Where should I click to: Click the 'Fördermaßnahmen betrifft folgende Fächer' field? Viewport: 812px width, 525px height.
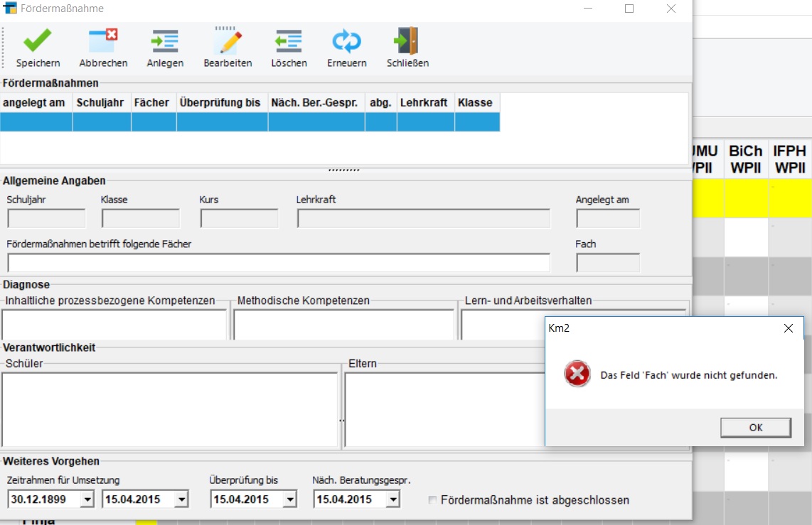(278, 263)
